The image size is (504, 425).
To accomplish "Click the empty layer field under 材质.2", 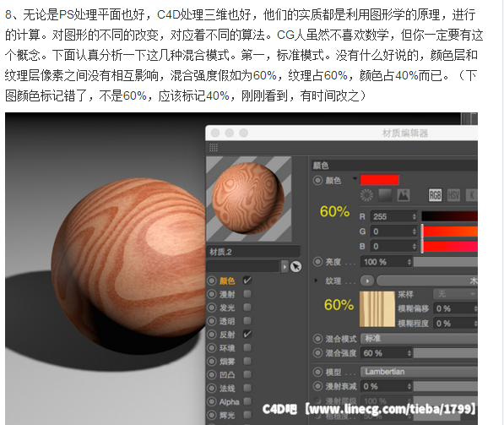I will (243, 267).
